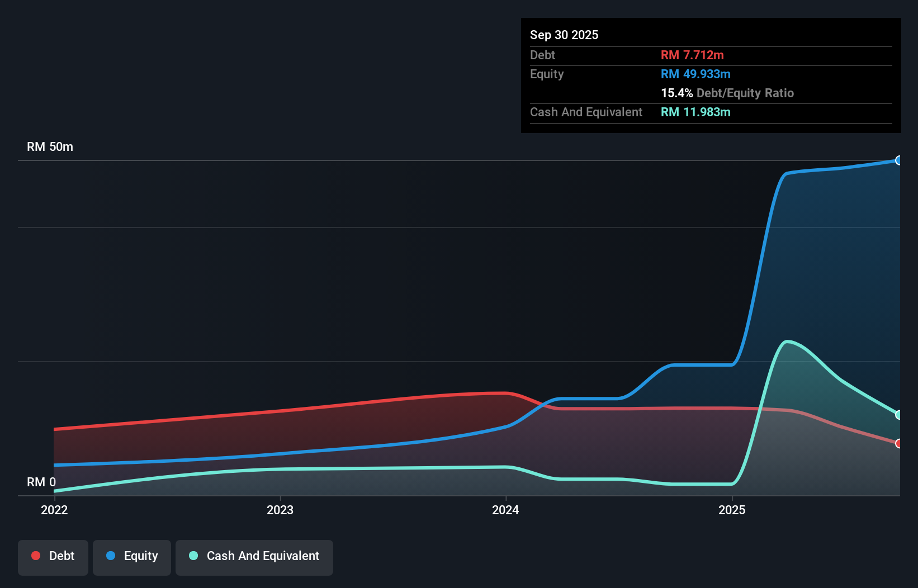Screen dimensions: 918x588
Task: Select the Equity endpoint marker on the chart
Action: coord(899,160)
